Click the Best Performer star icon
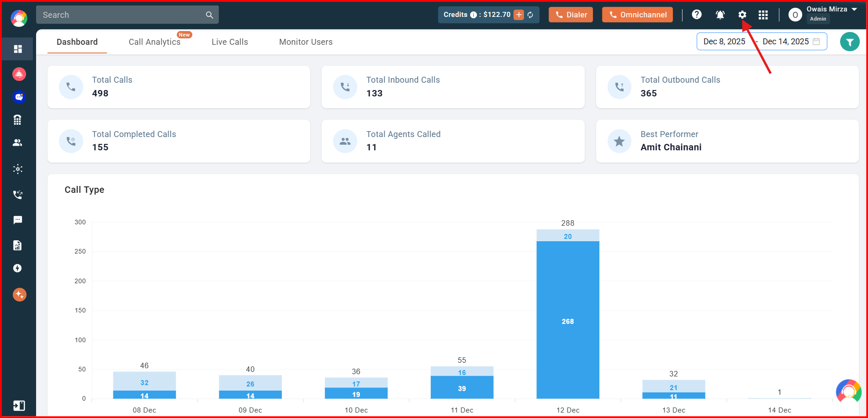 tap(619, 141)
